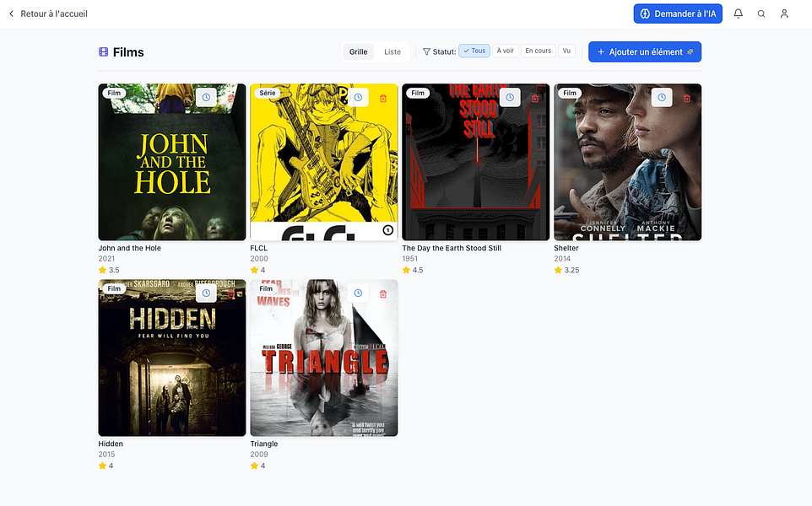
Task: Click the title text The Day the Earth Stood Still
Action: (452, 248)
